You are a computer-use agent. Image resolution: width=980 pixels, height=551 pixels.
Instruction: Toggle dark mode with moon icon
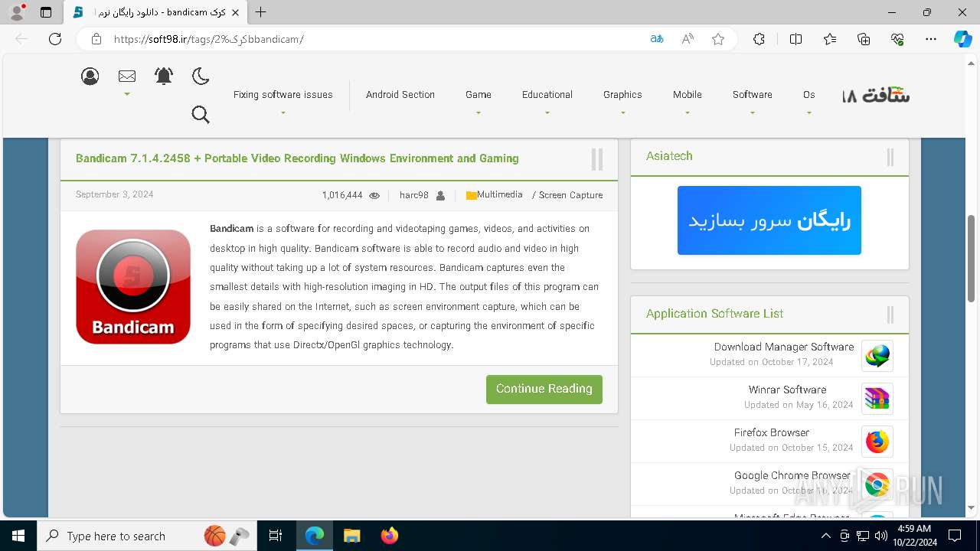201,76
